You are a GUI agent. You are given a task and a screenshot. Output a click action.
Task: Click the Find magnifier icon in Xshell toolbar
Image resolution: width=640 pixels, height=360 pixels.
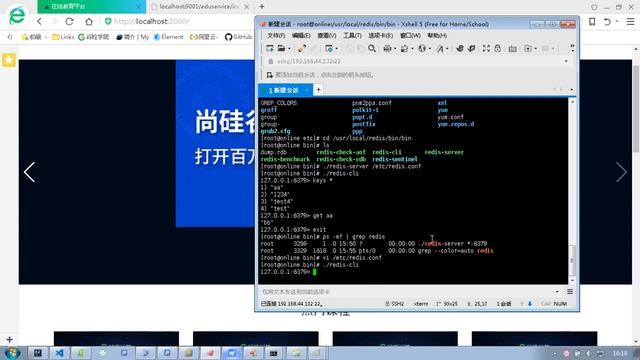(372, 49)
